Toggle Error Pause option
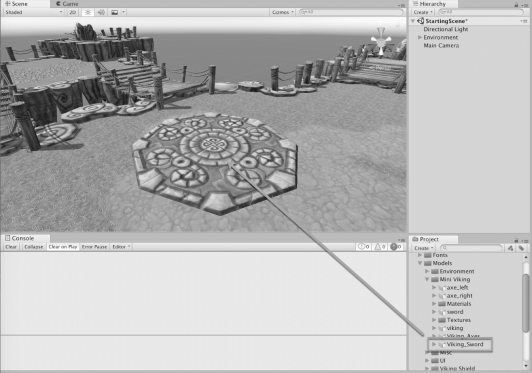 (94, 247)
